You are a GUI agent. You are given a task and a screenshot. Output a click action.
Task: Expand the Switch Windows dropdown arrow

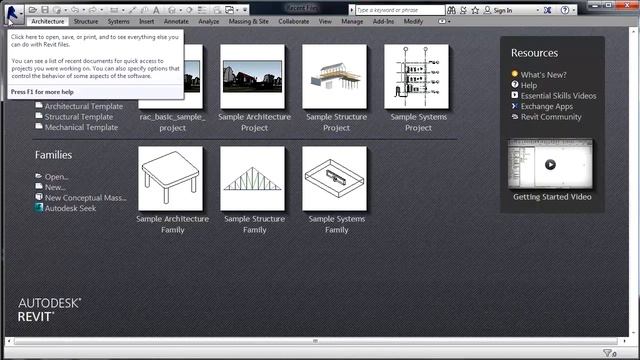click(237, 10)
